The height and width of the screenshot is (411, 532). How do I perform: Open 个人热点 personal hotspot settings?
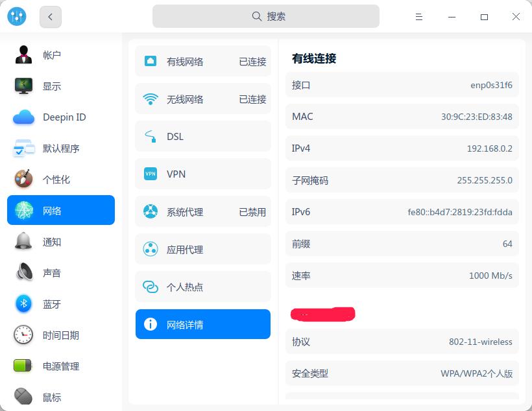tap(149, 287)
